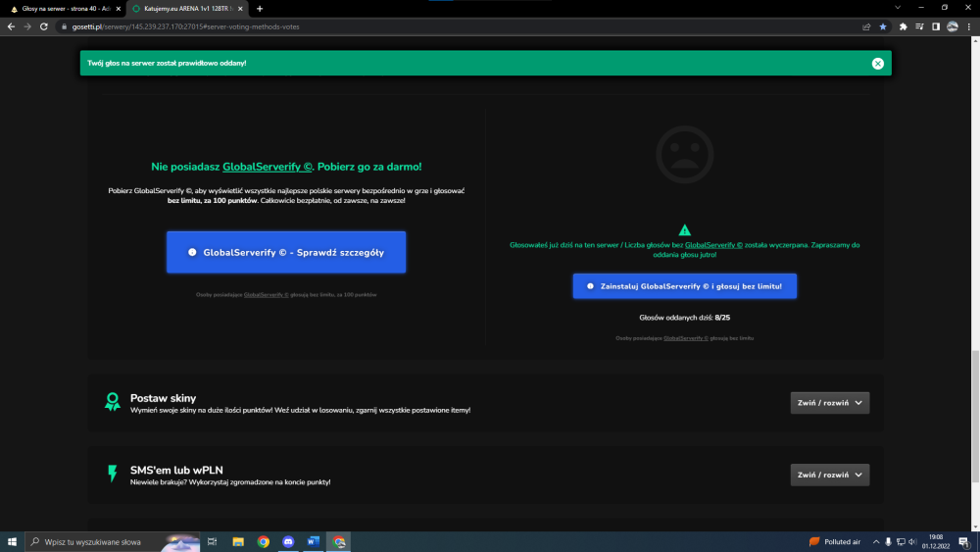Click the green warning triangle icon

click(x=684, y=230)
